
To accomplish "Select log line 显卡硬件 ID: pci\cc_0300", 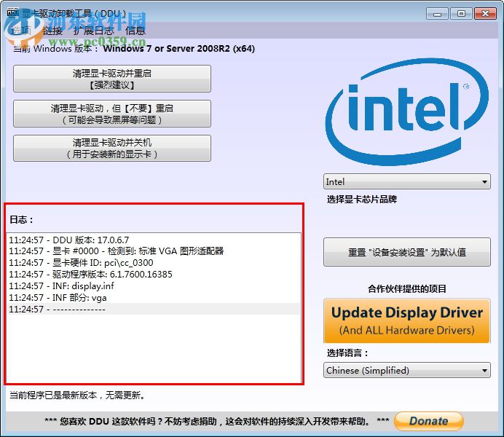I will 154,262.
